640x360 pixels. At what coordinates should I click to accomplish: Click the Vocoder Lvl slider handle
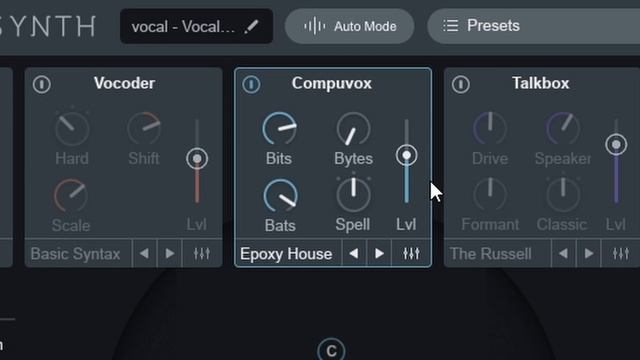[x=197, y=158]
